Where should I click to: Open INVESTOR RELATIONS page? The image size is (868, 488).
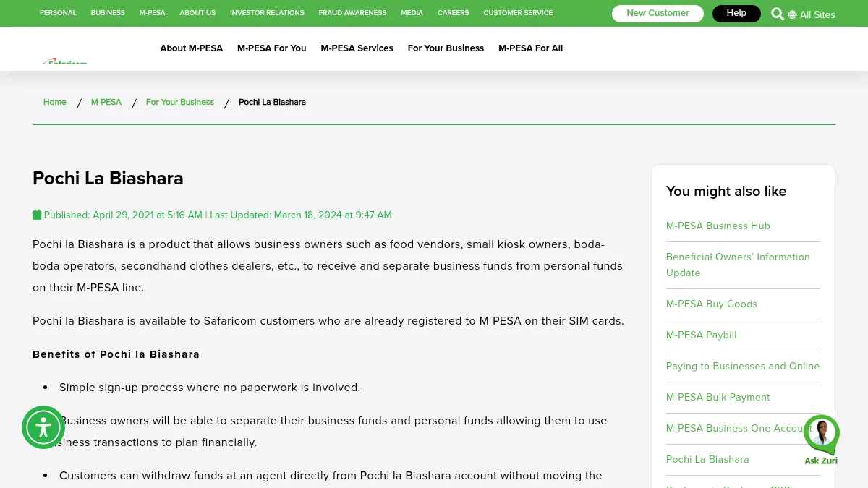(x=267, y=13)
